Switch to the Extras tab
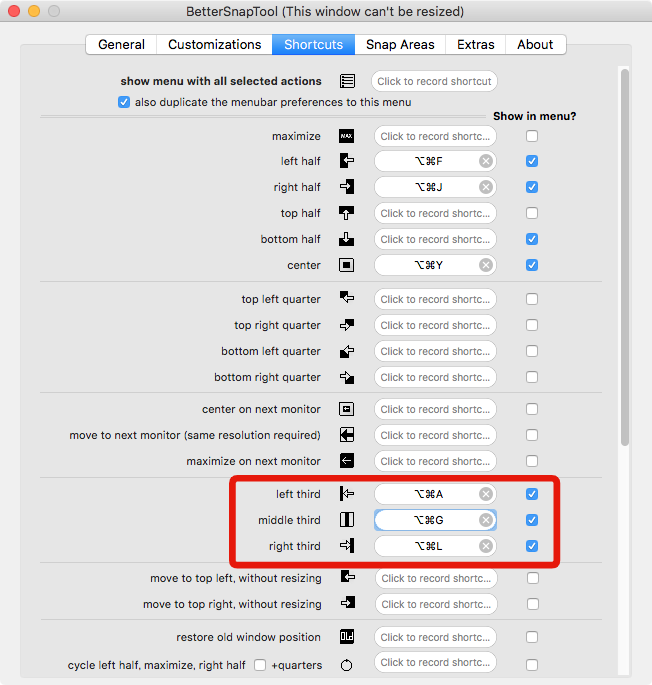 pos(475,45)
